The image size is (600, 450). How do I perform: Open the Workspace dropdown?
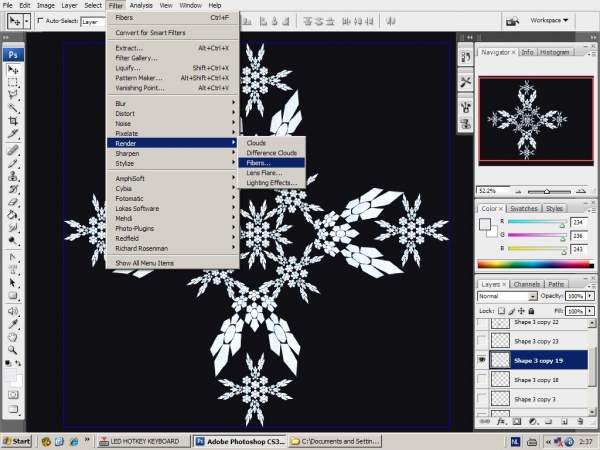549,20
